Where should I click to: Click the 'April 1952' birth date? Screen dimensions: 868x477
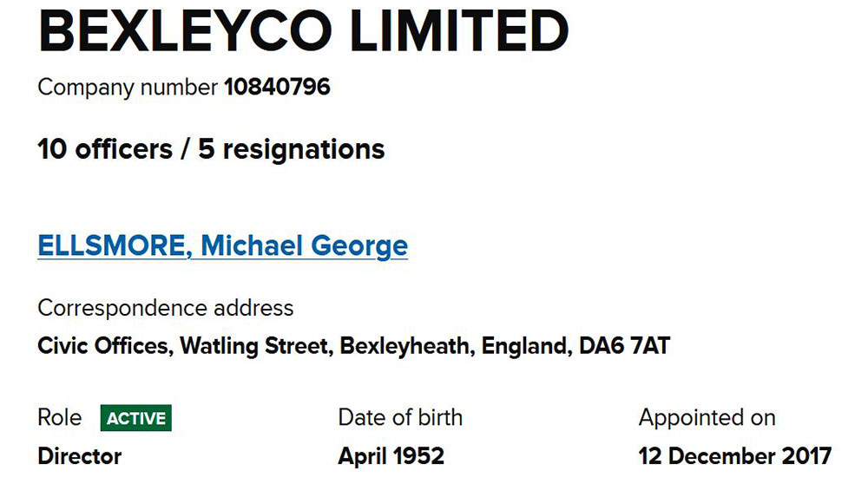(391, 456)
